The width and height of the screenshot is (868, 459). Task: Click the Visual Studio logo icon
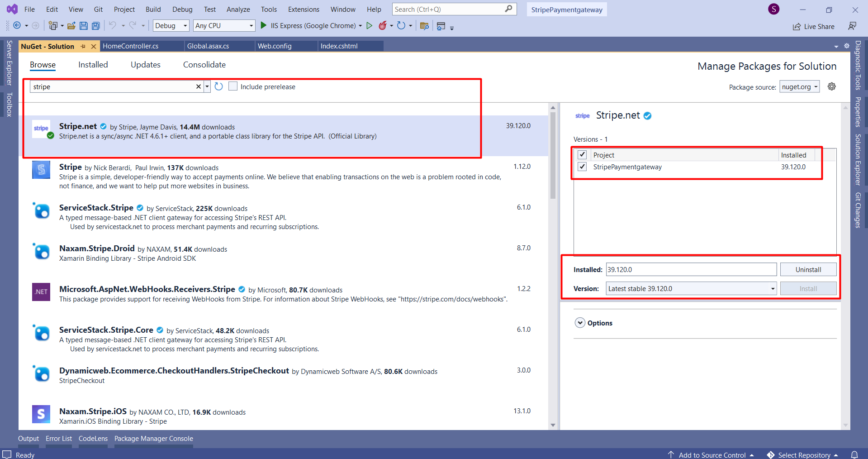12,9
